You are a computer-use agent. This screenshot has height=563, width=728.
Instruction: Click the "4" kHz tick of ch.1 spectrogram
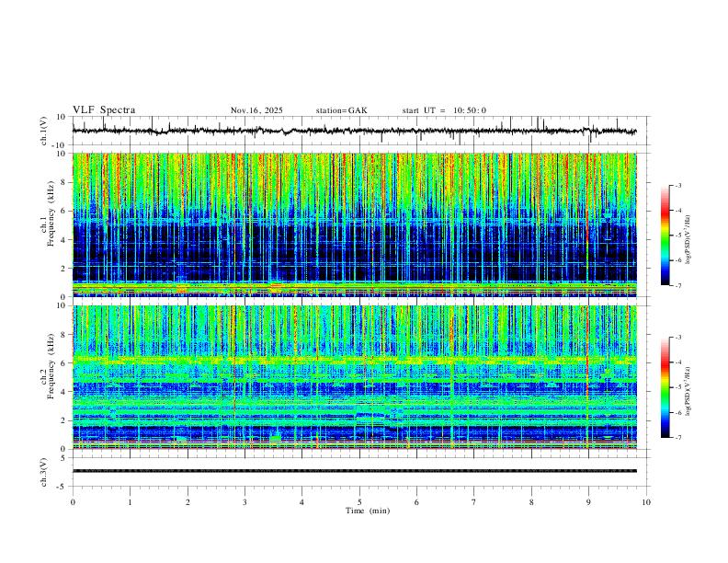tap(64, 240)
